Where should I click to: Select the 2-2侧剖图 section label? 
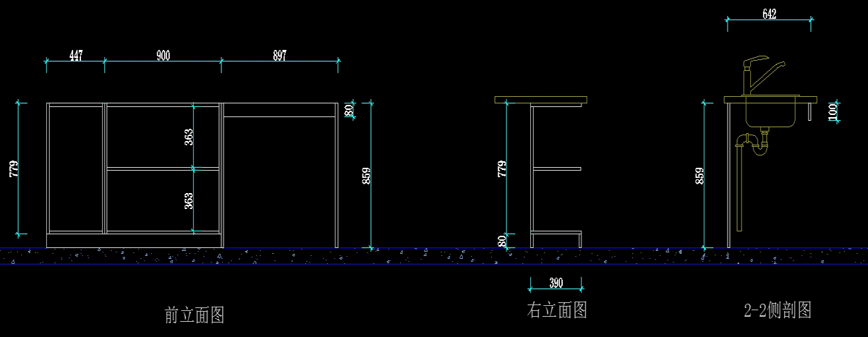point(778,310)
